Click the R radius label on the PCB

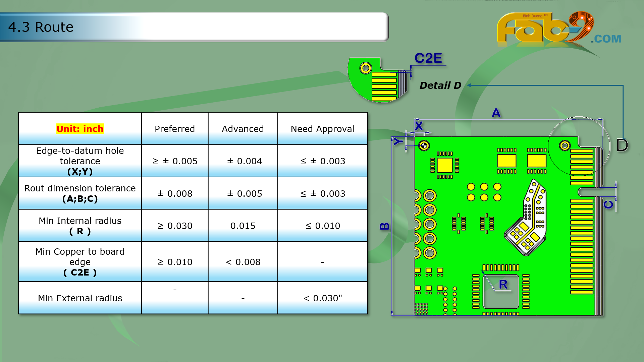point(503,284)
